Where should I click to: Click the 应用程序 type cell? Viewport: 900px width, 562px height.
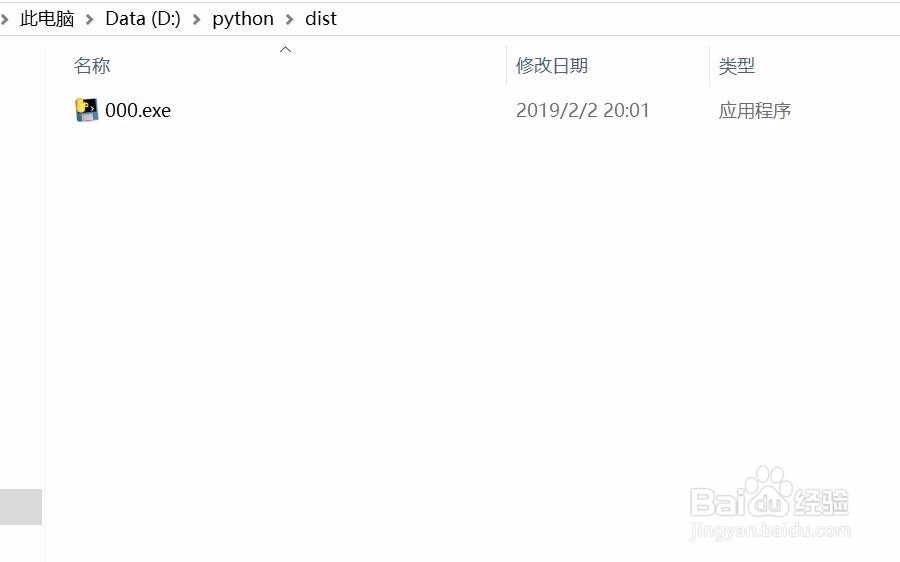755,110
